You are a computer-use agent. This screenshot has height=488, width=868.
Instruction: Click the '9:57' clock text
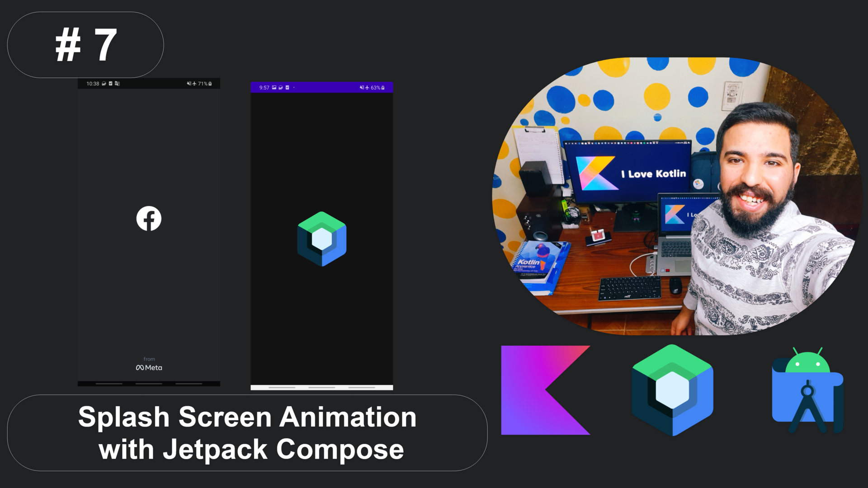264,88
